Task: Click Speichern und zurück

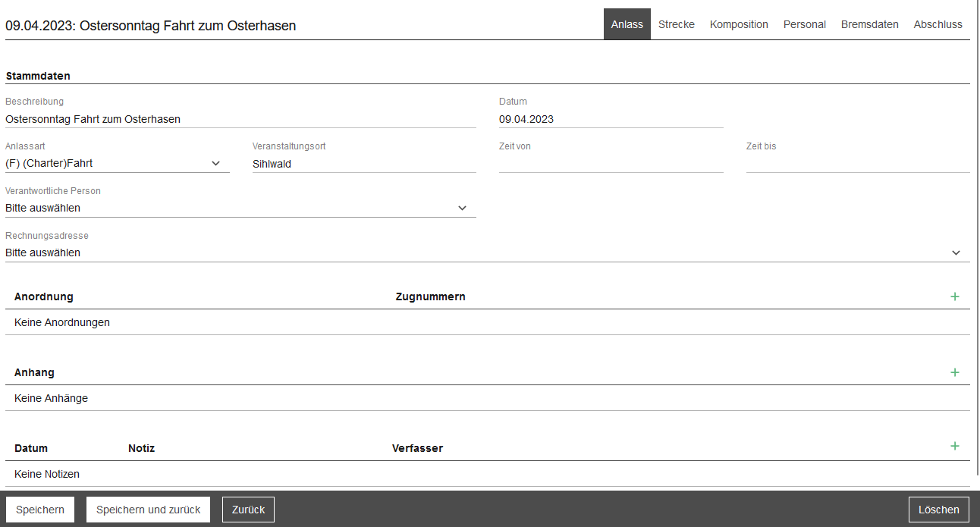Action: [x=148, y=510]
